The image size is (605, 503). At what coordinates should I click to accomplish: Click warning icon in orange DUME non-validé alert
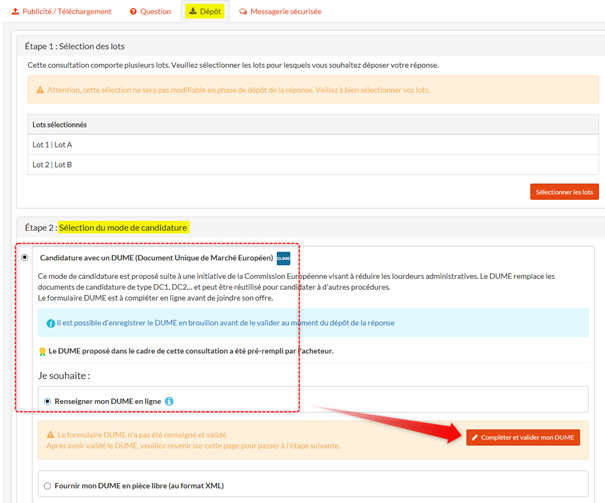pyautogui.click(x=50, y=436)
